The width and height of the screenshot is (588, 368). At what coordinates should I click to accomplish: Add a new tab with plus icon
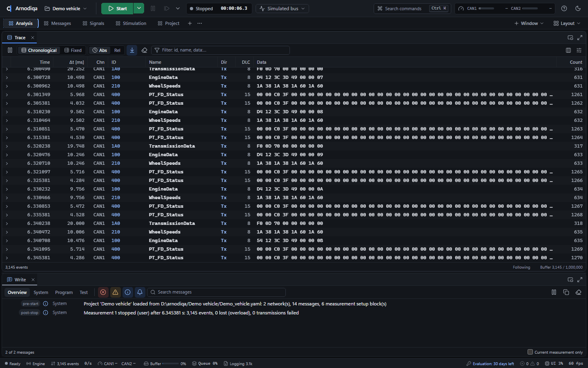[189, 23]
